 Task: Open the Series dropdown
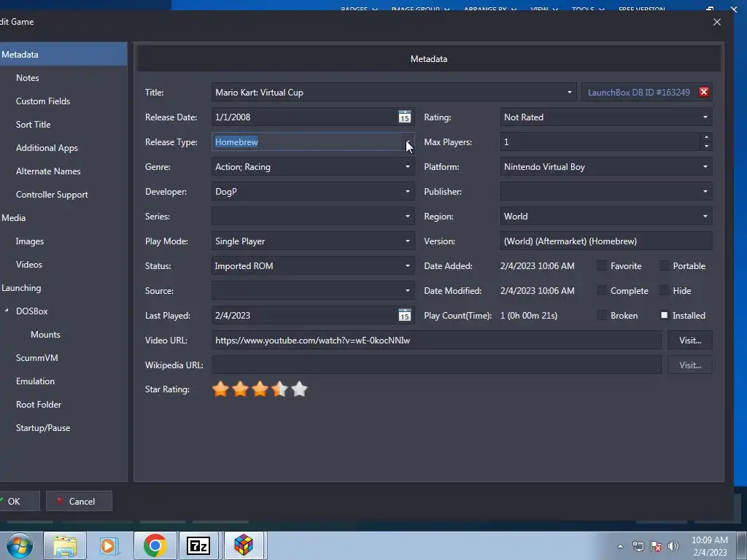(x=408, y=216)
